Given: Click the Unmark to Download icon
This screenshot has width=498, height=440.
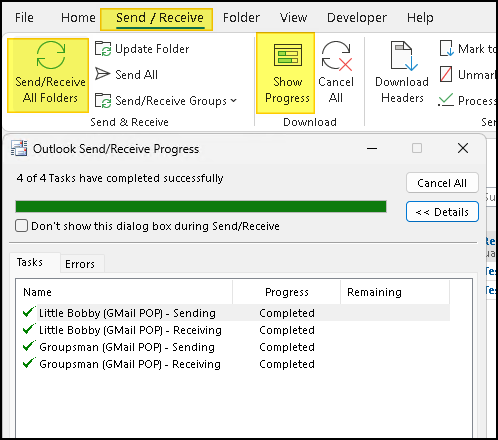Looking at the screenshot, I should (446, 74).
